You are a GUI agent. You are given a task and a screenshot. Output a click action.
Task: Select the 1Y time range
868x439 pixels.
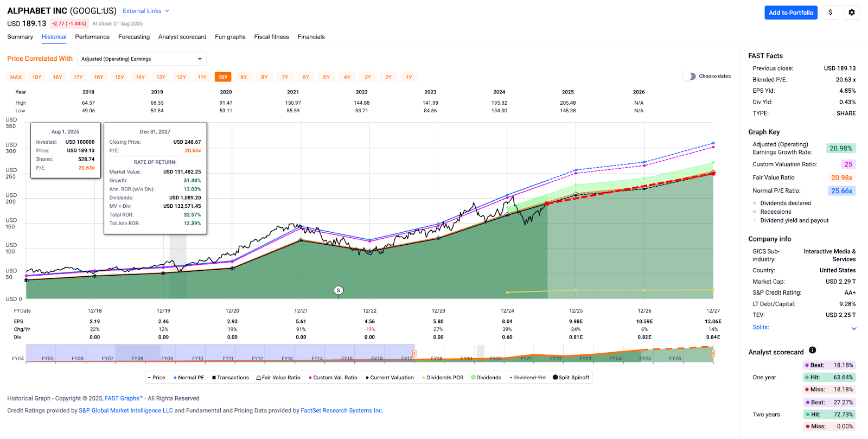[x=409, y=77]
